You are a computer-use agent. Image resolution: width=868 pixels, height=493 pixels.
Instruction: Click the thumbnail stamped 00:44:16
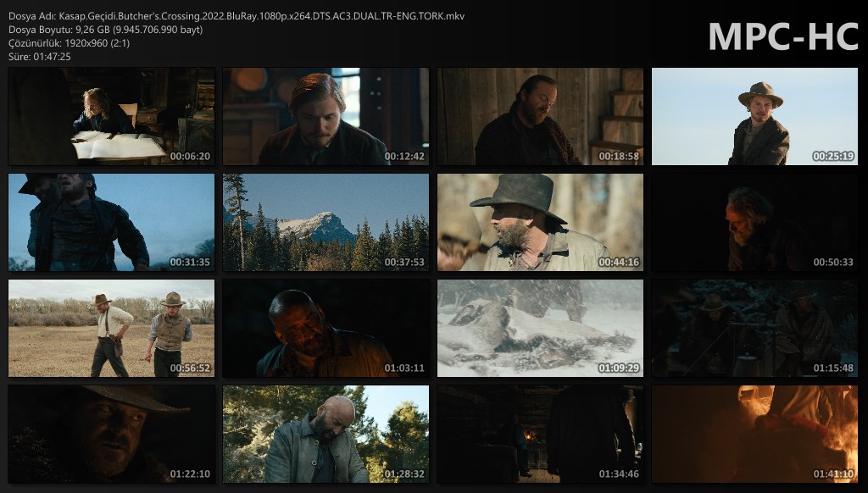pyautogui.click(x=540, y=223)
